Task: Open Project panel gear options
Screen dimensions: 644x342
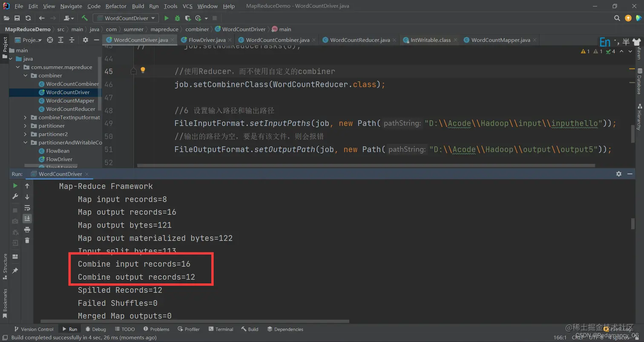Action: (85, 40)
